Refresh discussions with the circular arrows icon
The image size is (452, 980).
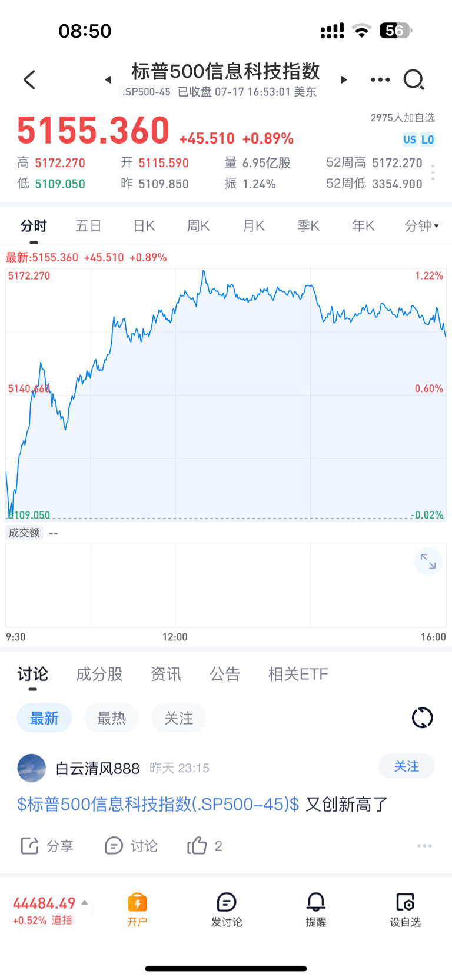pyautogui.click(x=422, y=717)
